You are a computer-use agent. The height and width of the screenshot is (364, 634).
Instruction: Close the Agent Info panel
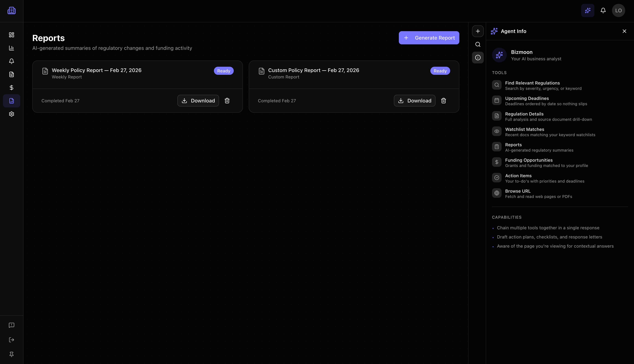(x=624, y=31)
